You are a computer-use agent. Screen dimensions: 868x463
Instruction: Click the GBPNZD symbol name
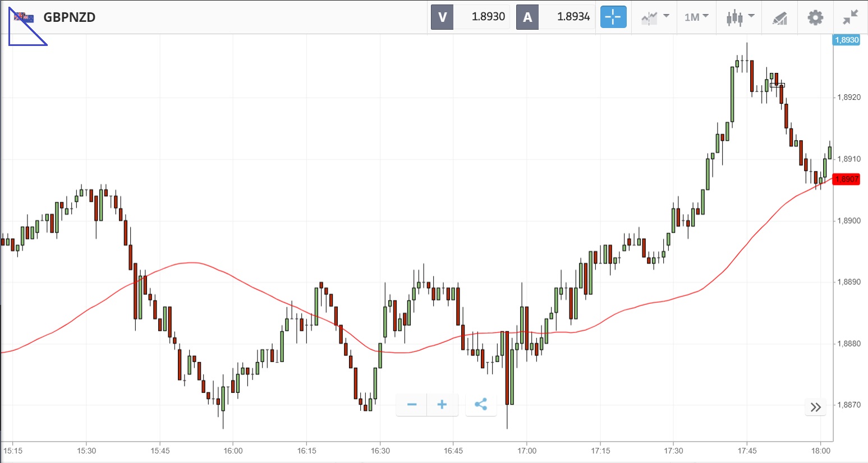pyautogui.click(x=70, y=17)
